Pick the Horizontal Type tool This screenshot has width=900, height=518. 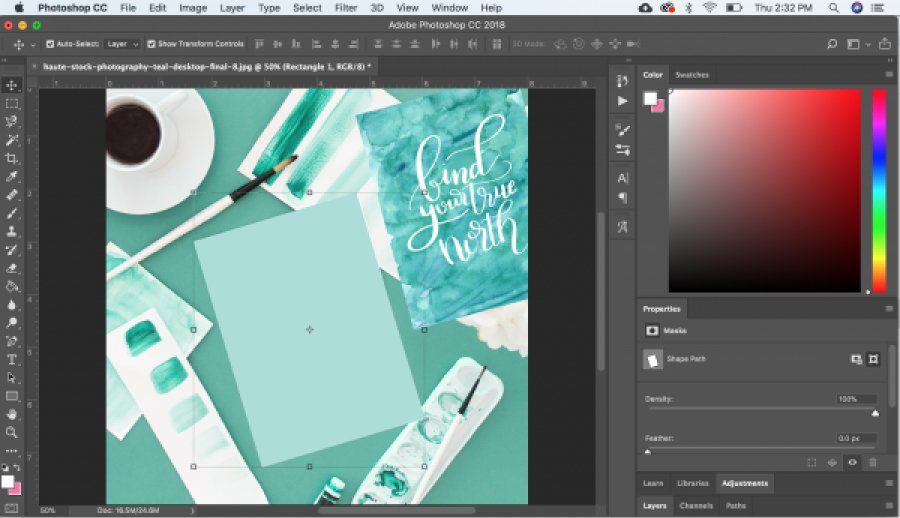pyautogui.click(x=12, y=359)
